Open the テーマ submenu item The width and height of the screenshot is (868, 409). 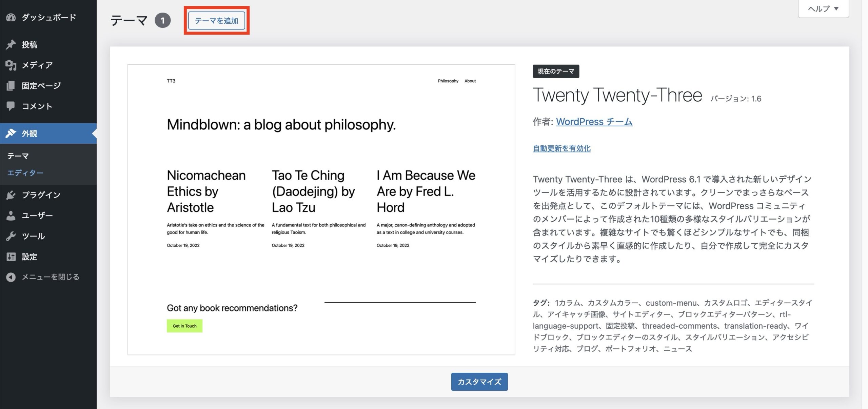(x=18, y=156)
